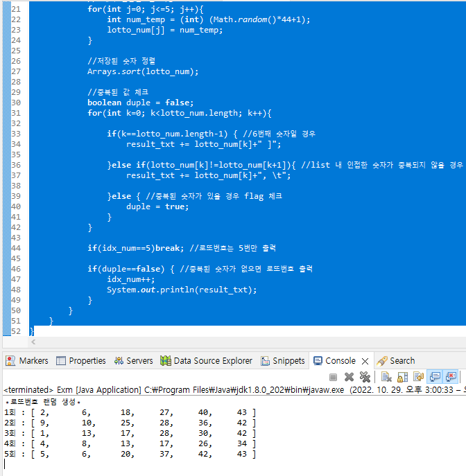Click the Servers tab icon
The height and width of the screenshot is (476, 466).
click(x=119, y=361)
